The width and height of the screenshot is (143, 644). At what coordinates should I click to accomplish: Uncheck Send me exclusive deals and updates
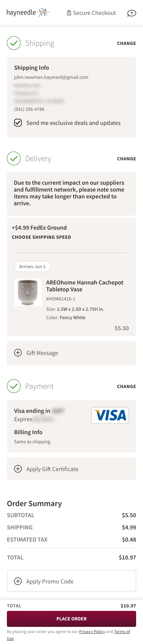(18, 123)
